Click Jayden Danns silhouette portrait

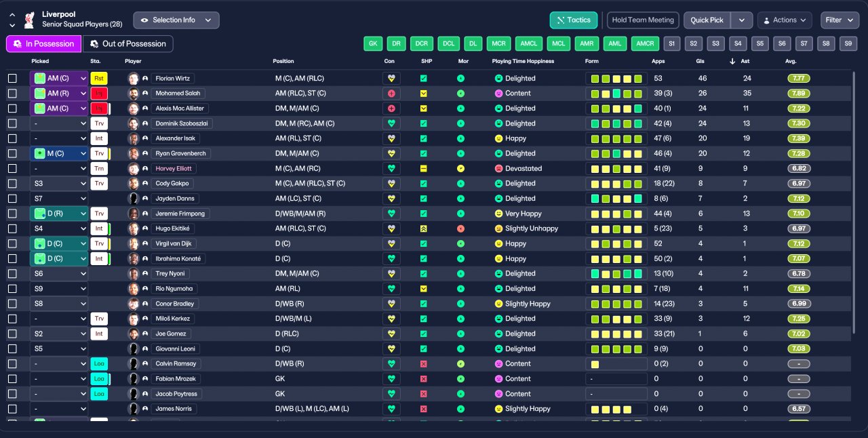[x=134, y=199]
